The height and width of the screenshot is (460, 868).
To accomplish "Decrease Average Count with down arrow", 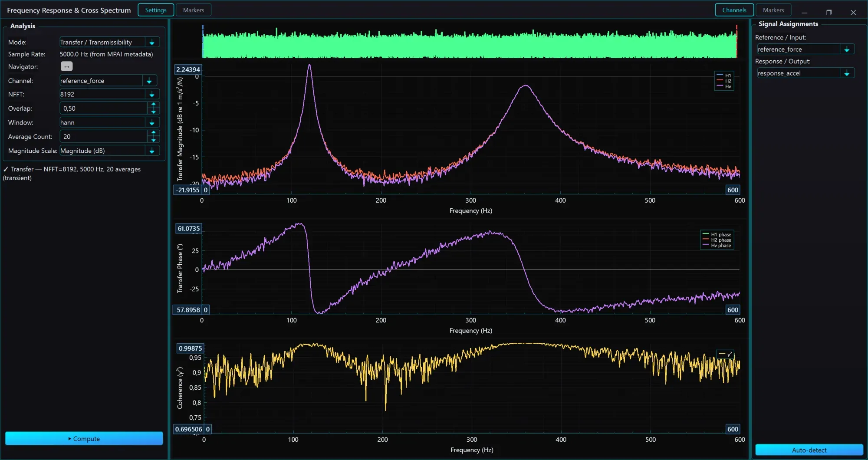I will click(x=154, y=140).
